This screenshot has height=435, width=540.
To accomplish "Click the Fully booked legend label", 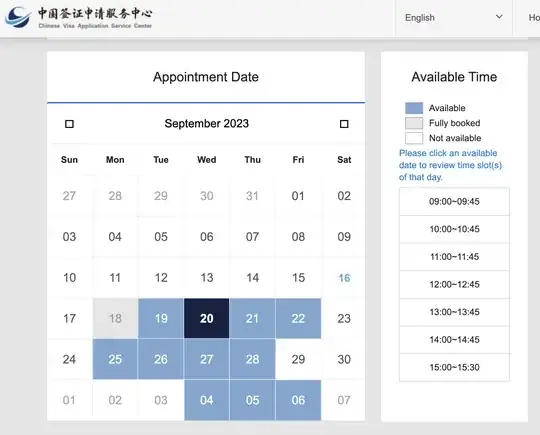I will click(x=455, y=123).
